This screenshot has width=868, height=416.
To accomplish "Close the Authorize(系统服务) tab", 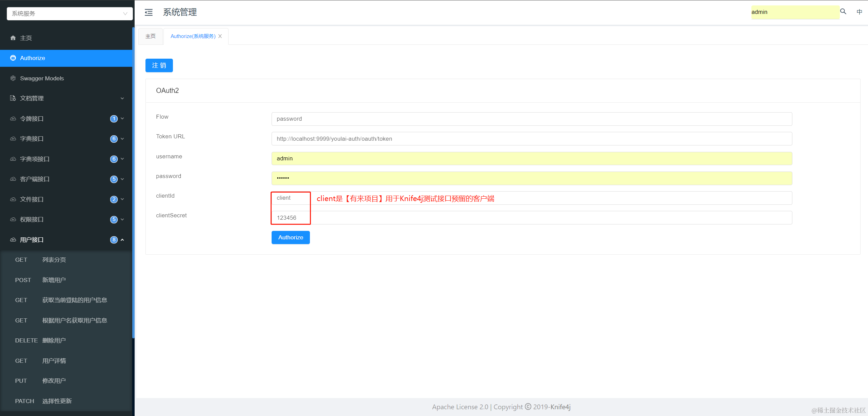I will click(x=220, y=36).
